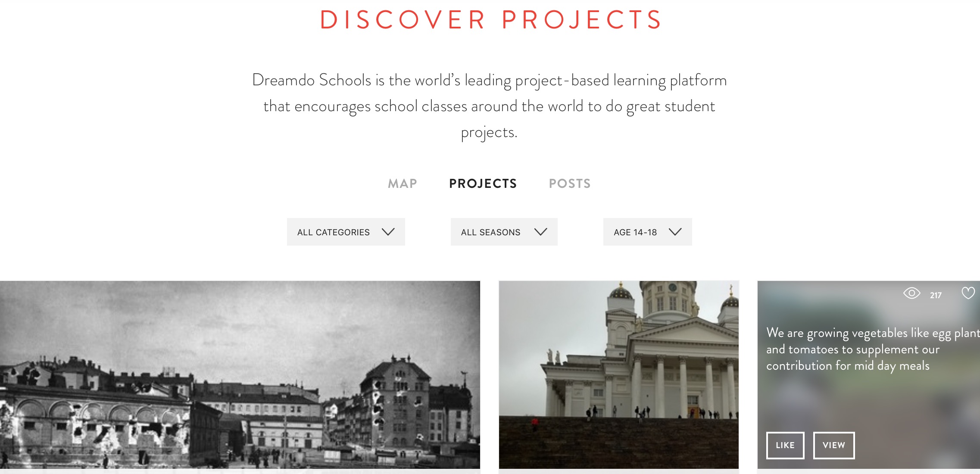The height and width of the screenshot is (474, 980).
Task: Click the LIKE button on the vegetable project
Action: (x=785, y=445)
